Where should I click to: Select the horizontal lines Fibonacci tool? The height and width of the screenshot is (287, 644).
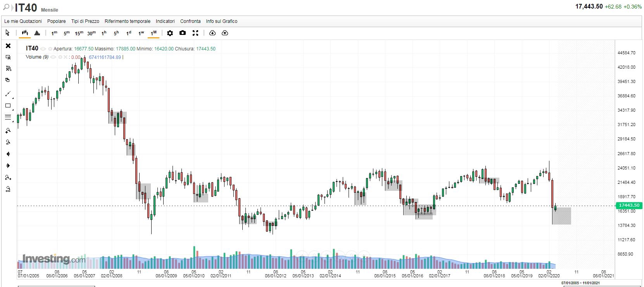[8, 117]
